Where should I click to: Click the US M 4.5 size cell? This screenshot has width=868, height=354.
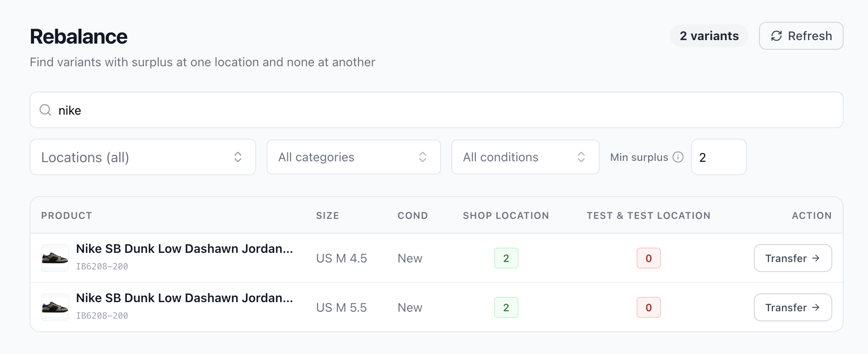(x=342, y=258)
